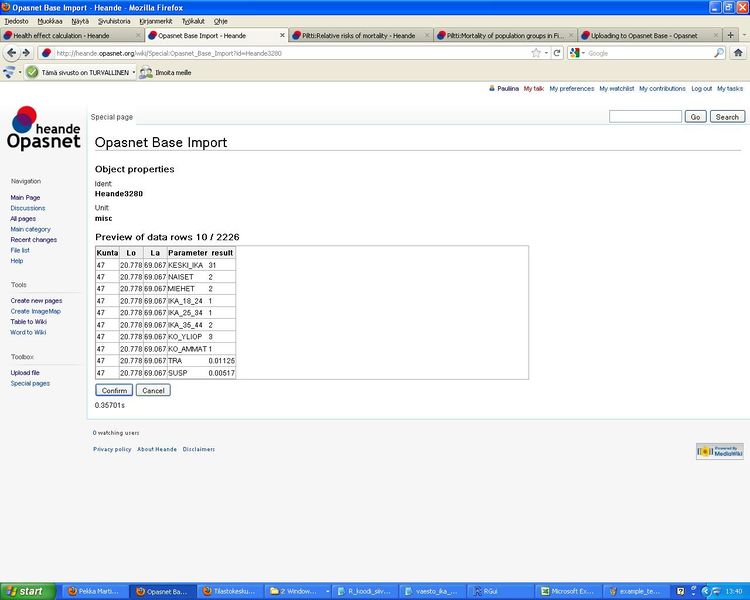Click the security toolbar logo icon
Viewport: 750px width, 600px height.
click(x=9, y=72)
